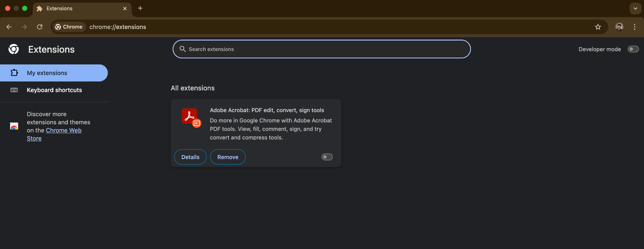Remove the Adobe Acrobat extension
Viewport: 644px width, 249px height.
[x=228, y=157]
